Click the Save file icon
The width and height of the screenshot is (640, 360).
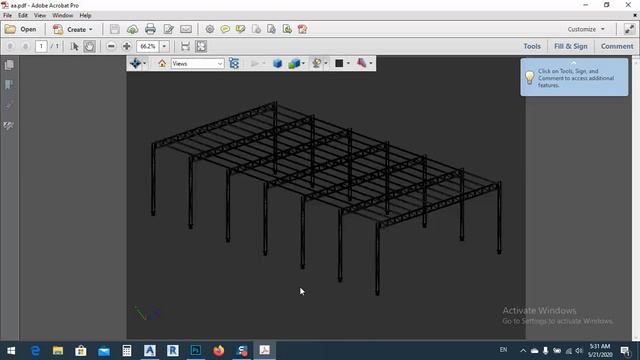pyautogui.click(x=115, y=29)
